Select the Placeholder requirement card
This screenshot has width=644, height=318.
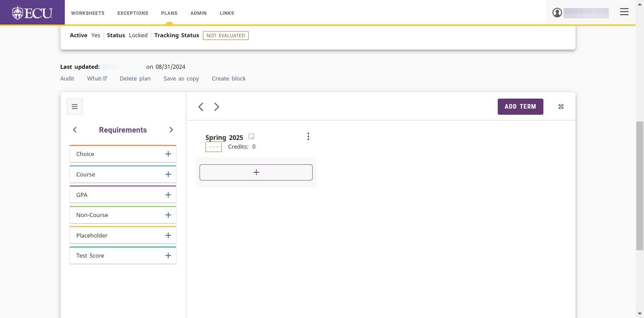[123, 235]
